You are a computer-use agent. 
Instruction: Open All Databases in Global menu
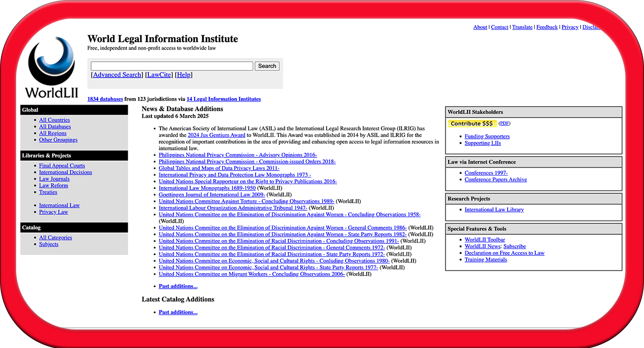(55, 127)
